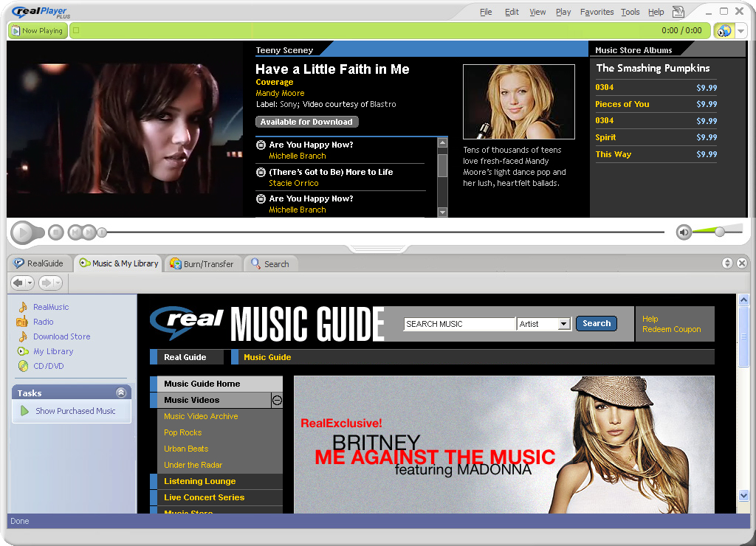Click the collapse handle below the player controls
The image size is (756, 546).
coord(379,249)
